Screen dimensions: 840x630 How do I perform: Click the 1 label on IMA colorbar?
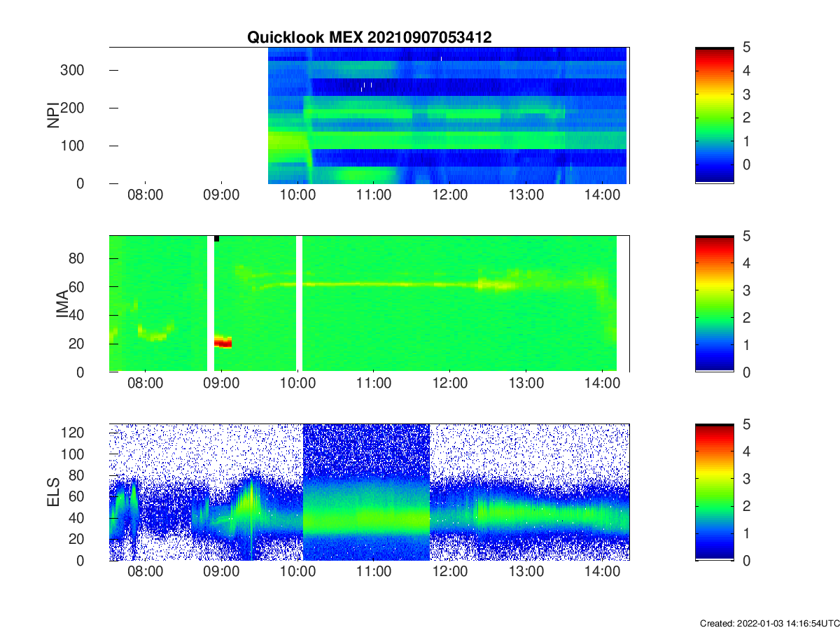click(x=747, y=345)
